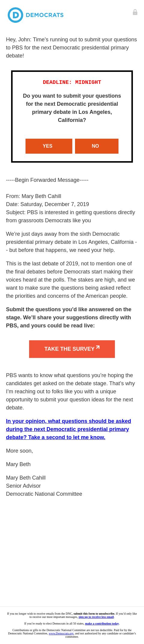Click the gray padlock icon
144x644 pixels.
(135, 12)
